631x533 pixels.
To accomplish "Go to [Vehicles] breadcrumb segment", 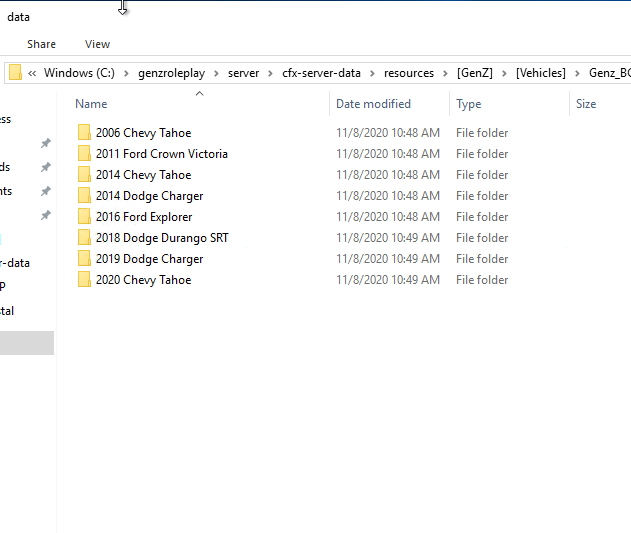I will click(541, 73).
